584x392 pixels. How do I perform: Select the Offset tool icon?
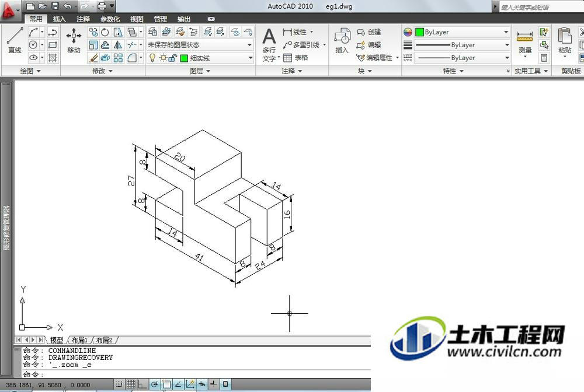tap(105, 45)
